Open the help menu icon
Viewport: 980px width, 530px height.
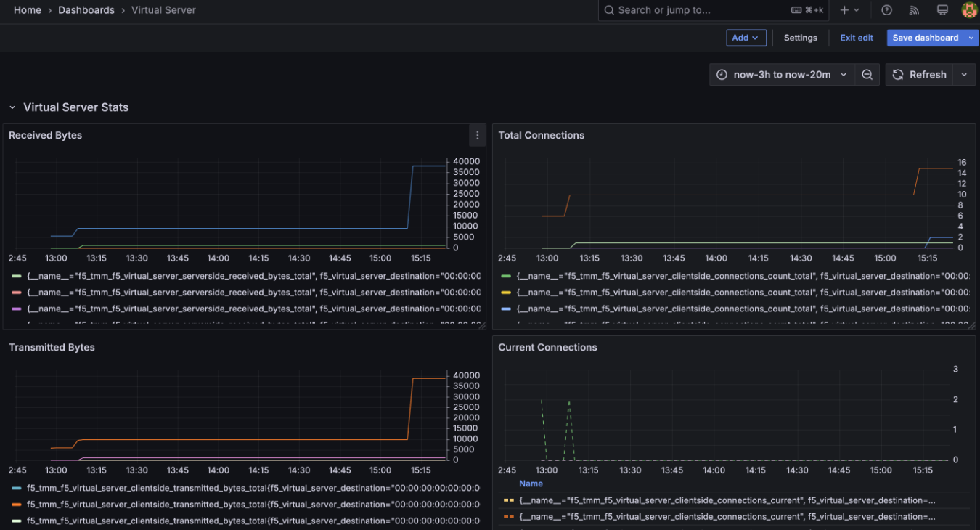[x=886, y=10]
